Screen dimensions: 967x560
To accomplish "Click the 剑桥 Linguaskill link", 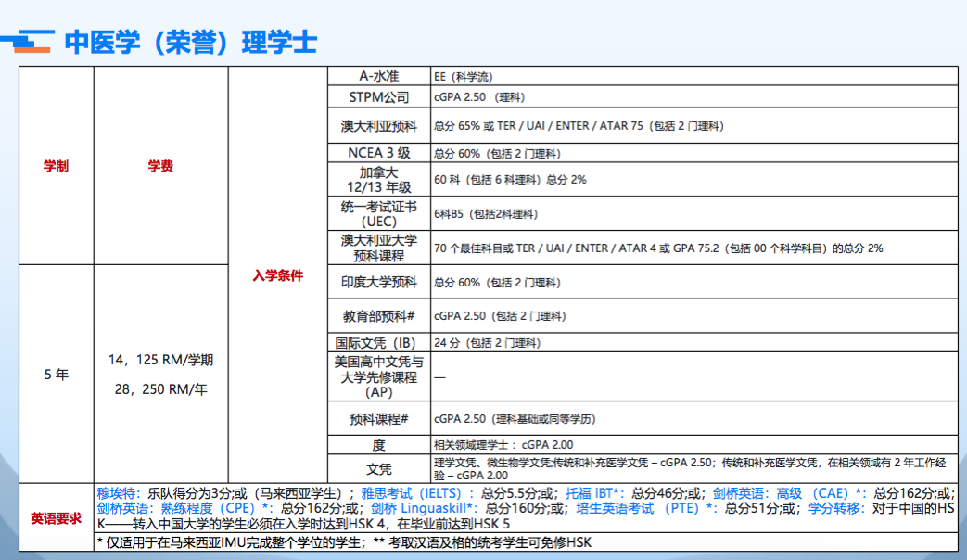I will (424, 508).
